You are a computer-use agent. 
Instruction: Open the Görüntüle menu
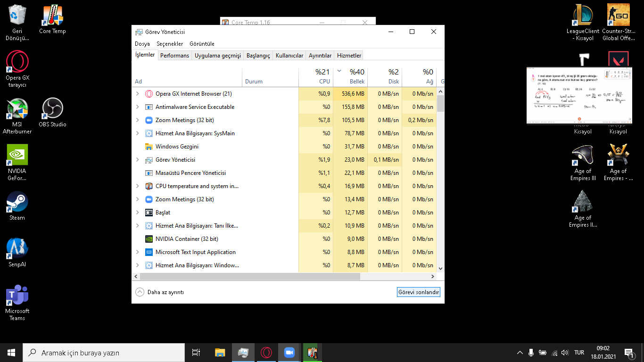tap(202, 44)
